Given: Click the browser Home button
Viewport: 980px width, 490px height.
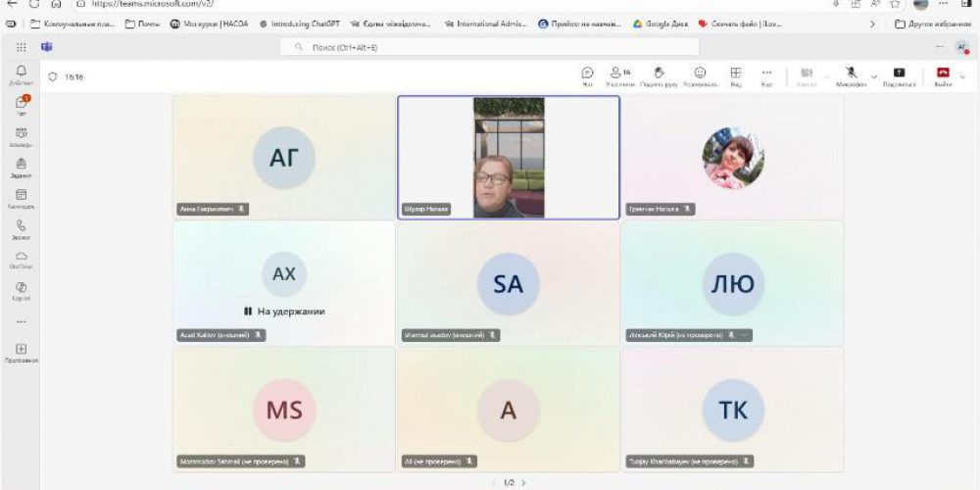Looking at the screenshot, I should click(x=56, y=3).
